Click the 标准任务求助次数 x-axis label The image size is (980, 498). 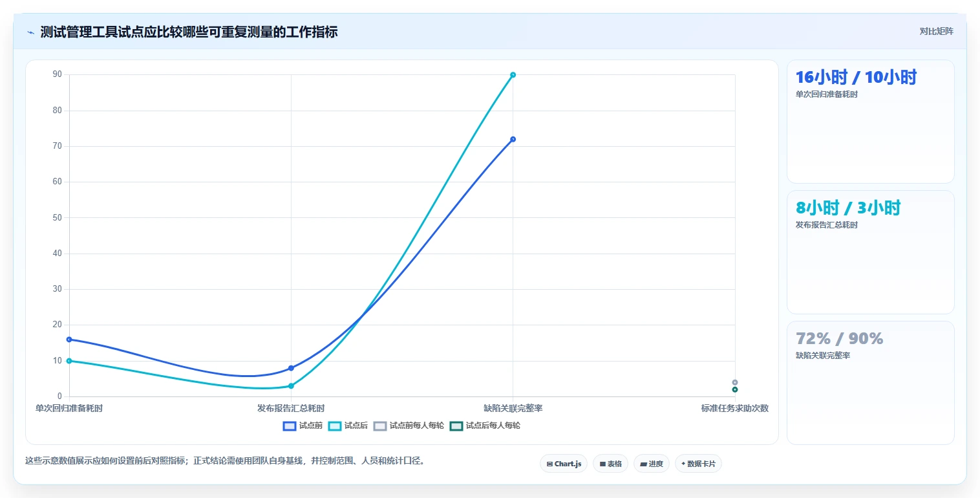(x=735, y=408)
